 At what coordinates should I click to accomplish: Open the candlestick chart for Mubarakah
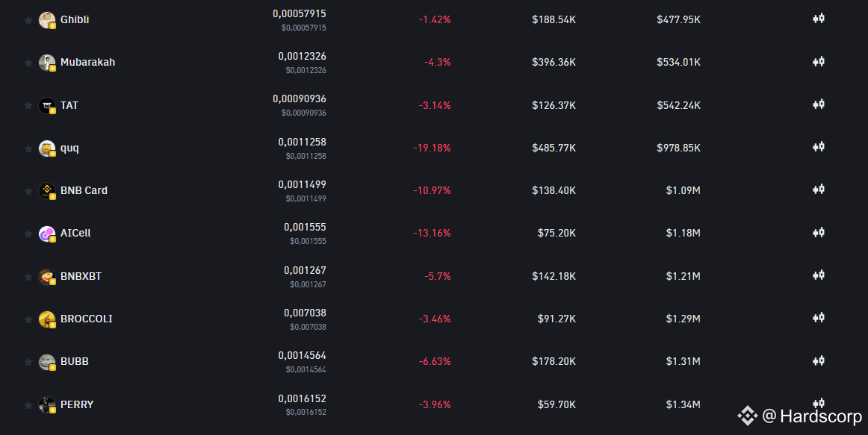[x=818, y=62]
